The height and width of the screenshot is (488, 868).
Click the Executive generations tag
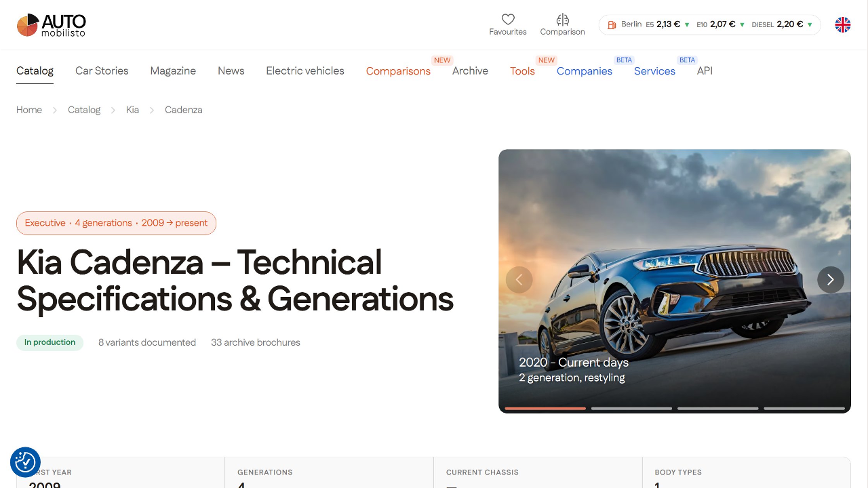116,223
